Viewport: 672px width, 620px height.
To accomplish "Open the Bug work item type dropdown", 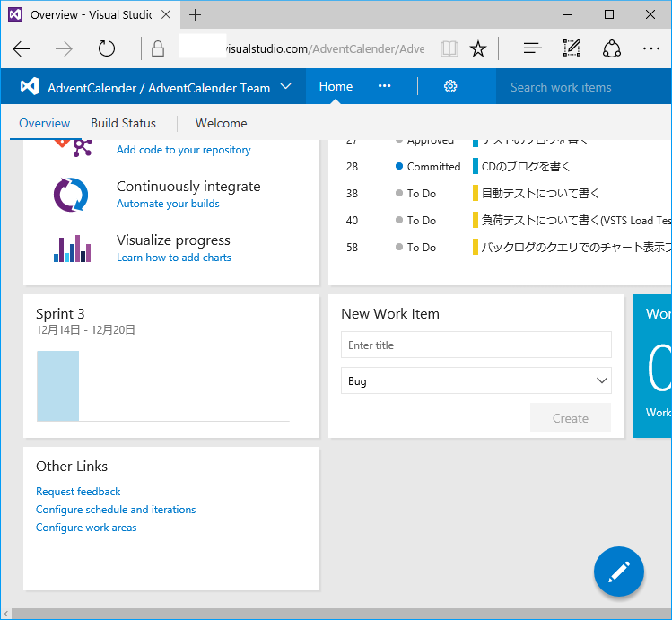I will [x=476, y=380].
